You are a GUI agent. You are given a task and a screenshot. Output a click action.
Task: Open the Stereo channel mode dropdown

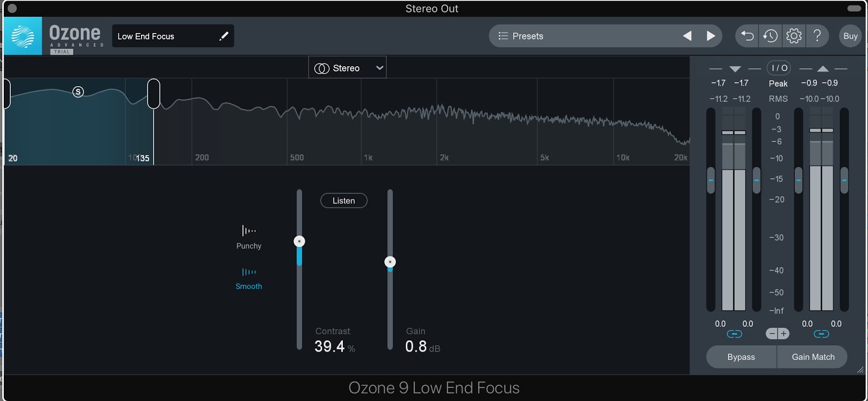point(347,68)
